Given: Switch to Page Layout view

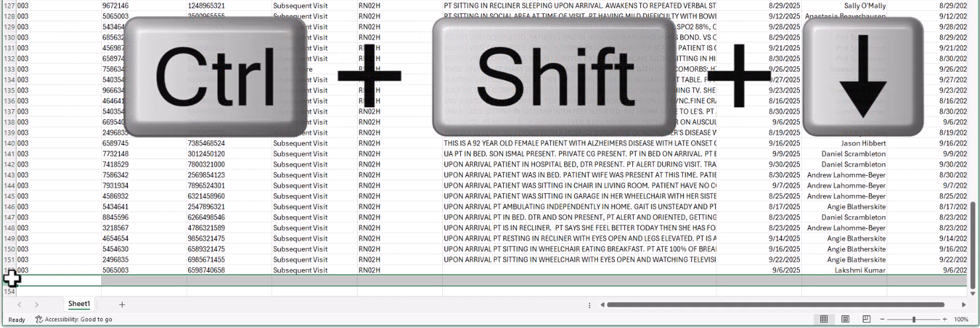Looking at the screenshot, I should click(846, 319).
